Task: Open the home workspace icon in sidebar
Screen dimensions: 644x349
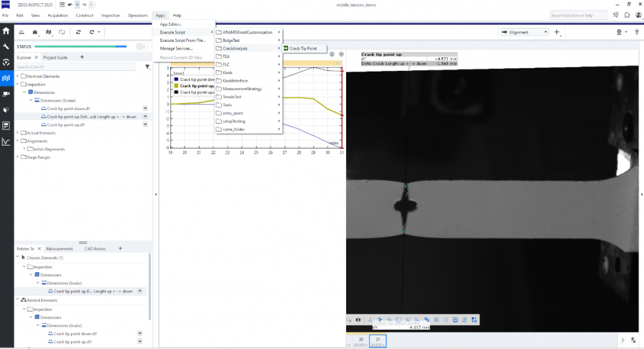Action: [6, 31]
